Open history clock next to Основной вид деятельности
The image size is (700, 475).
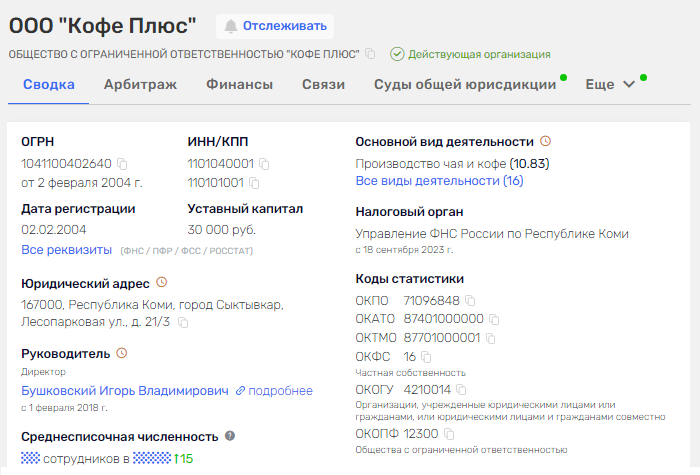tap(545, 141)
